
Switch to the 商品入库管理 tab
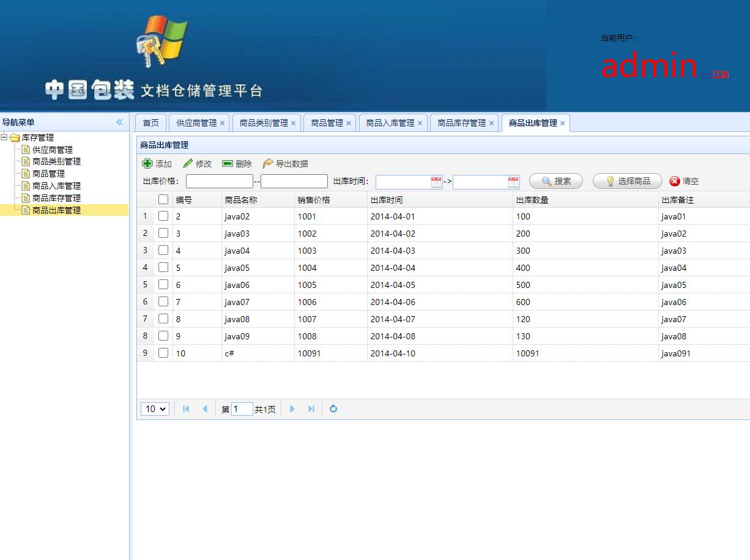click(x=388, y=122)
